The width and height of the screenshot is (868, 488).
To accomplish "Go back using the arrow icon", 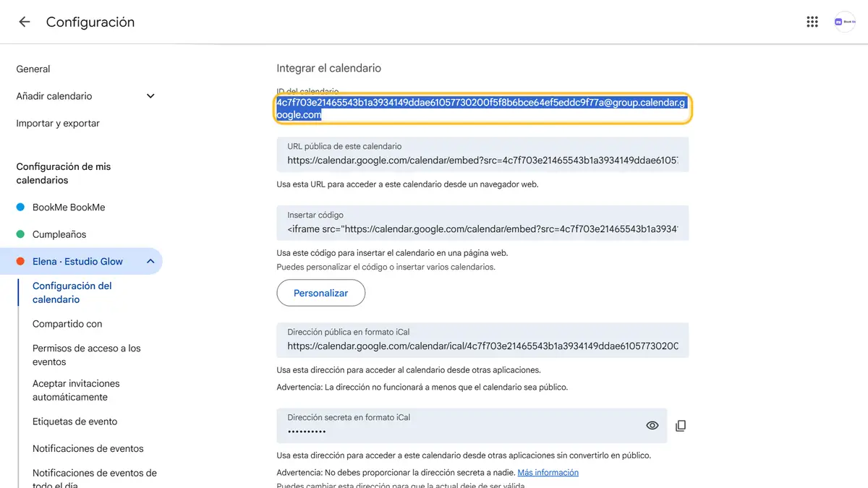I will (x=25, y=22).
